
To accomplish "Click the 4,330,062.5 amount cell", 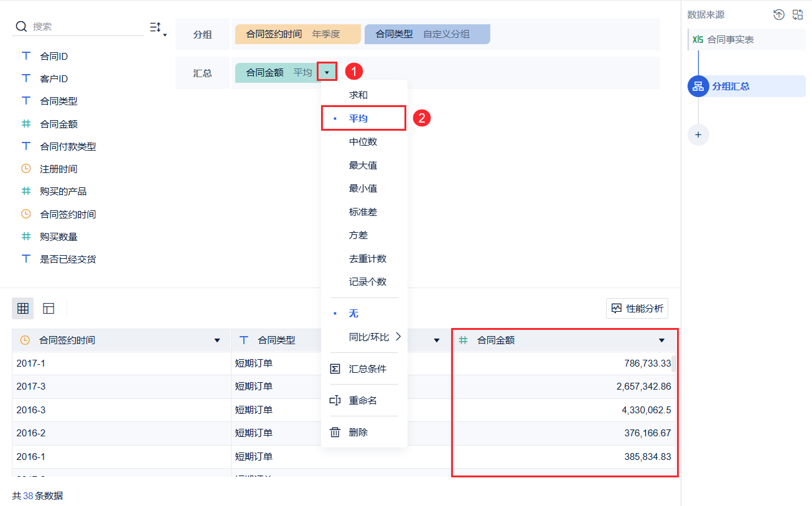I will 564,410.
